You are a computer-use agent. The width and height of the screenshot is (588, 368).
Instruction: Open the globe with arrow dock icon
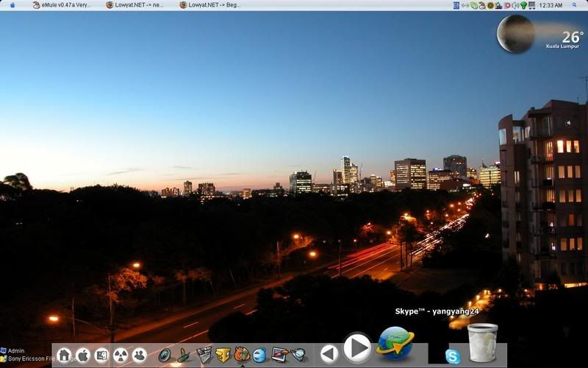pos(395,344)
